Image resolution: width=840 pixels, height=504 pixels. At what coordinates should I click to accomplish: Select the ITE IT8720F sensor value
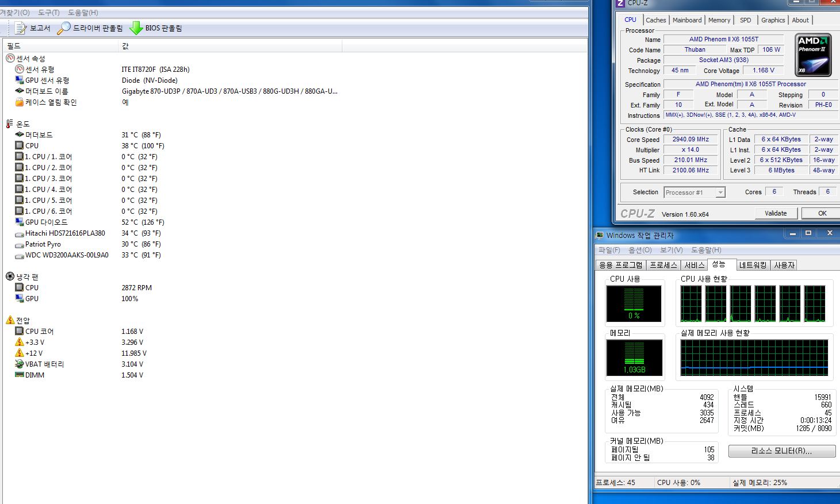pos(155,70)
